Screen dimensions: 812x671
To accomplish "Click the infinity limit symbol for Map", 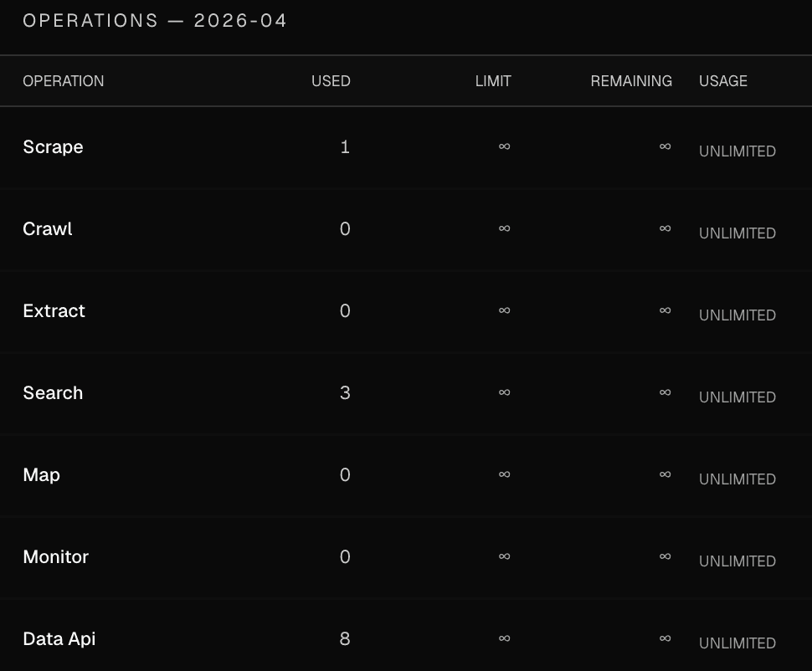I will (505, 474).
